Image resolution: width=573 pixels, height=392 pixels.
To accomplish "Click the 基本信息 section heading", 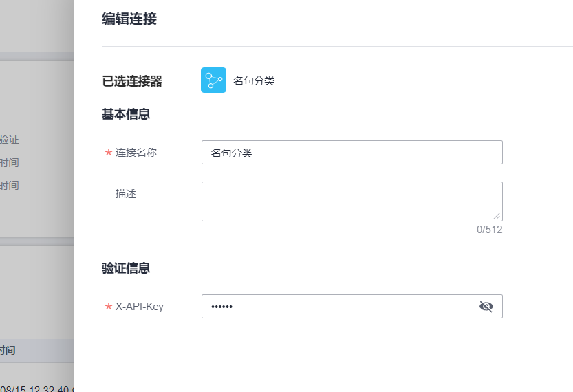I will (x=126, y=114).
